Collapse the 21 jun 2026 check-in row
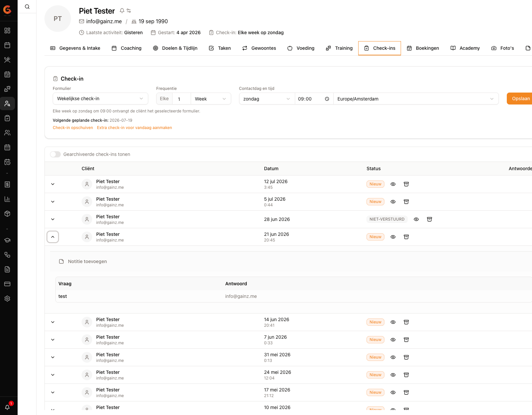The width and height of the screenshot is (532, 415). pyautogui.click(x=53, y=237)
